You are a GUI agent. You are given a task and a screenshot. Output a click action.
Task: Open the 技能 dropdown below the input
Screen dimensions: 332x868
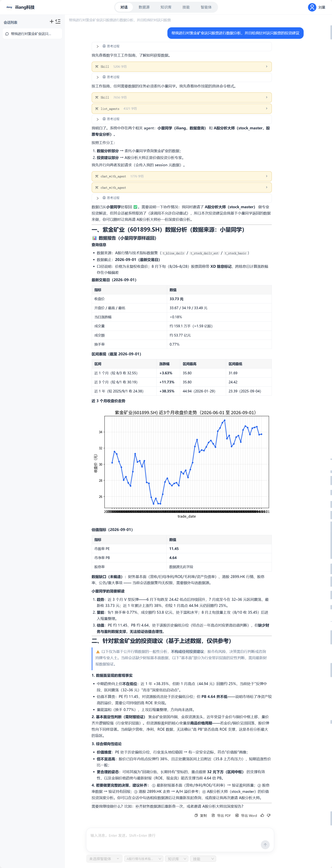203,859
